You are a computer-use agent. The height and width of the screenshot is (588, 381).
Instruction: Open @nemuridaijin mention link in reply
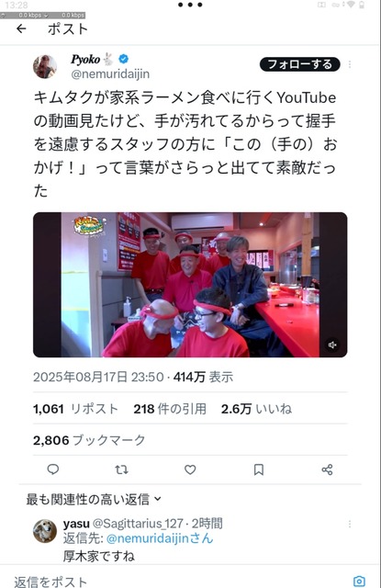[x=160, y=538]
